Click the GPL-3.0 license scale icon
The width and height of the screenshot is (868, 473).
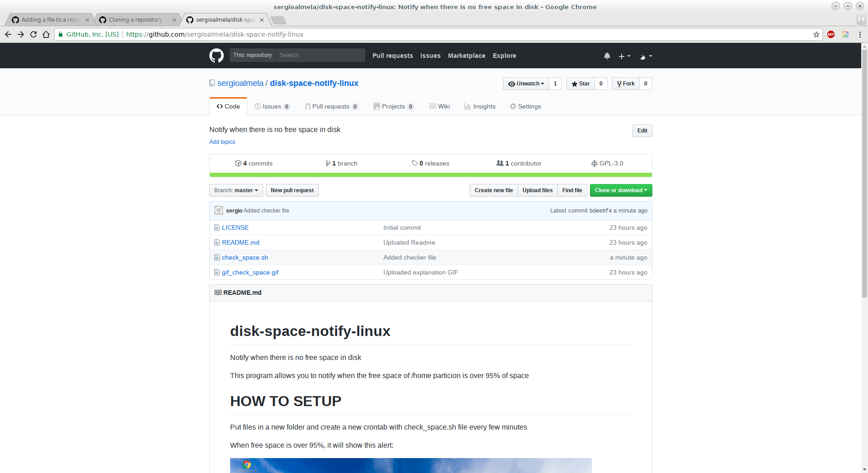(594, 163)
